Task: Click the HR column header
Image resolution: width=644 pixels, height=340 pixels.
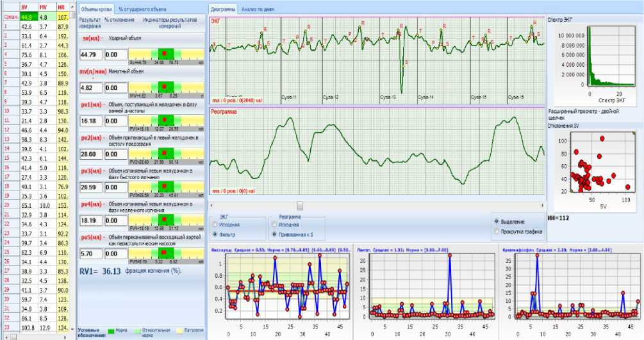Action: [63, 8]
